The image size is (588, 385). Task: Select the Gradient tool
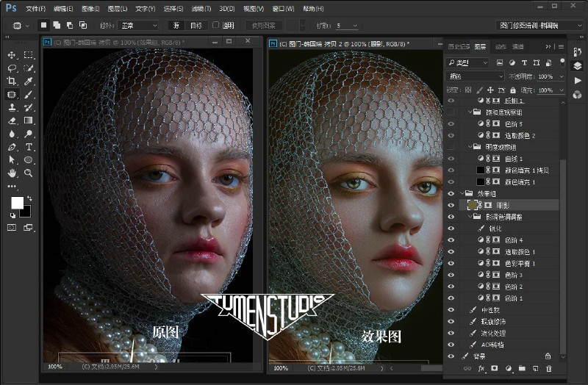point(29,120)
